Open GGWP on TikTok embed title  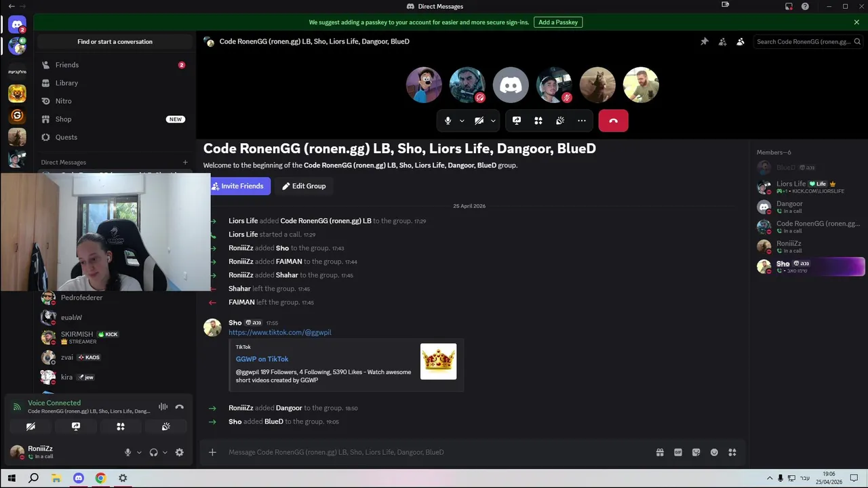(x=262, y=359)
